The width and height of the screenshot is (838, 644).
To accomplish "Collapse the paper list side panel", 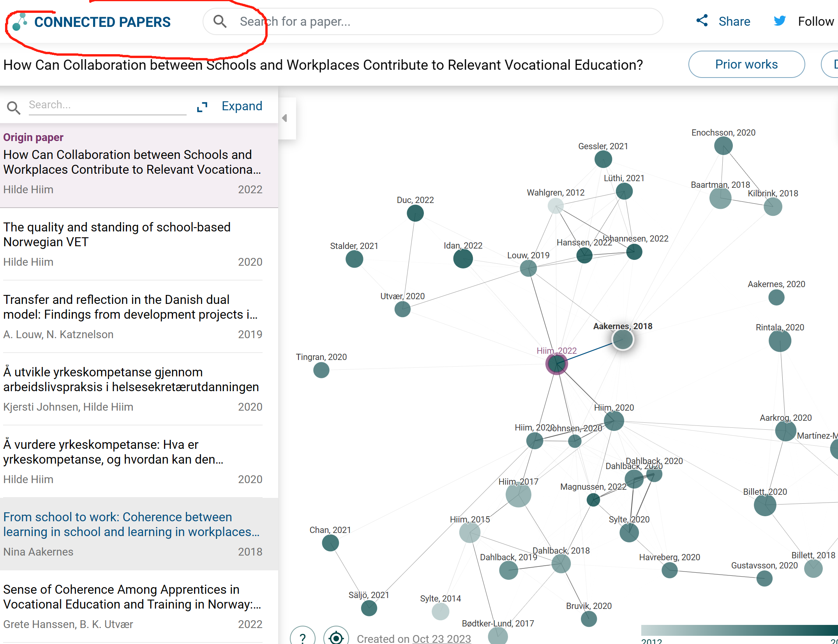I will point(285,118).
